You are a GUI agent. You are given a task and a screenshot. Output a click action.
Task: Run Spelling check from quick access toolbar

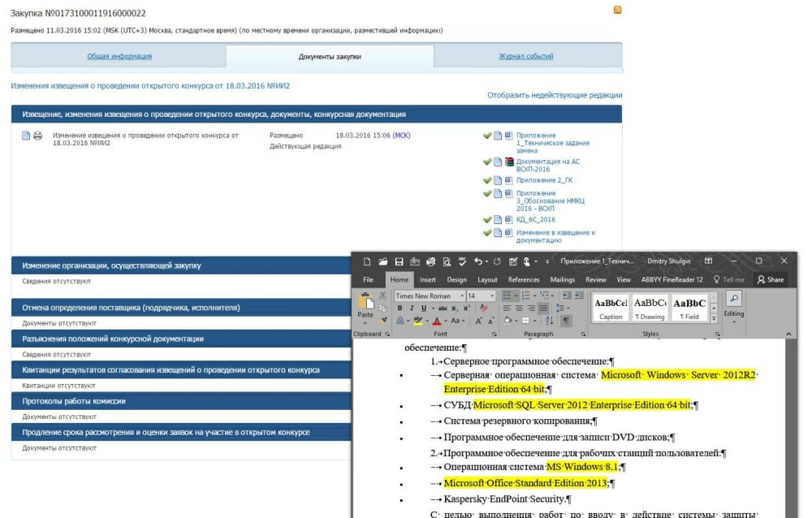463,261
